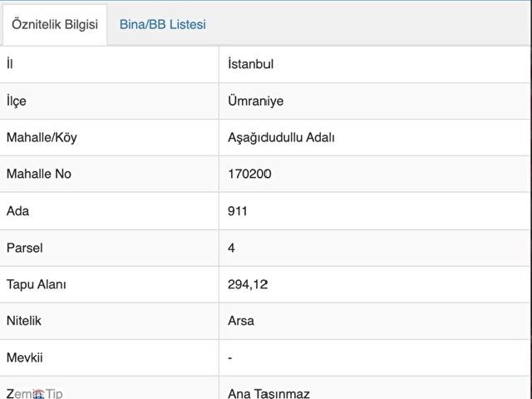This screenshot has height=399, width=532.
Task: Click the İl row label
Action: [10, 65]
